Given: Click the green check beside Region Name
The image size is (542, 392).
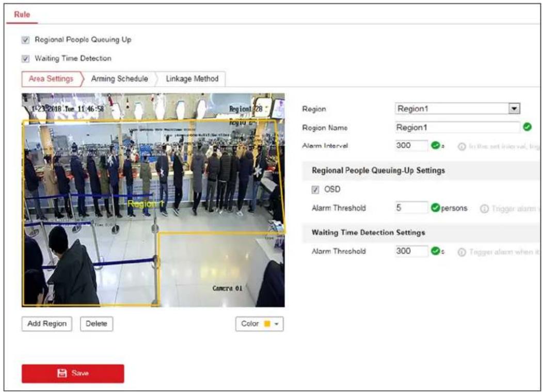Looking at the screenshot, I should pos(527,127).
